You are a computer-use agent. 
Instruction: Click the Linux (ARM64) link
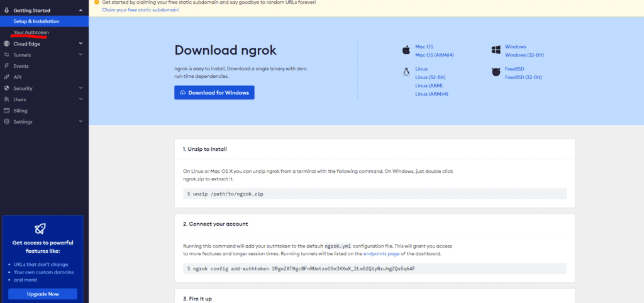pos(431,94)
